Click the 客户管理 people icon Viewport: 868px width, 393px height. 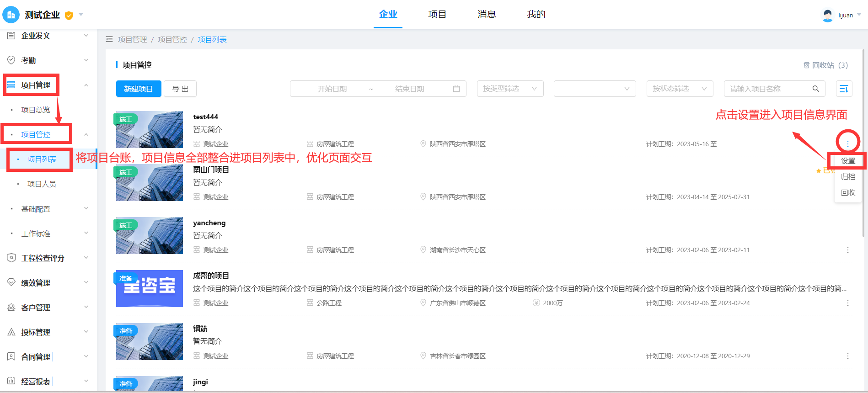[11, 307]
